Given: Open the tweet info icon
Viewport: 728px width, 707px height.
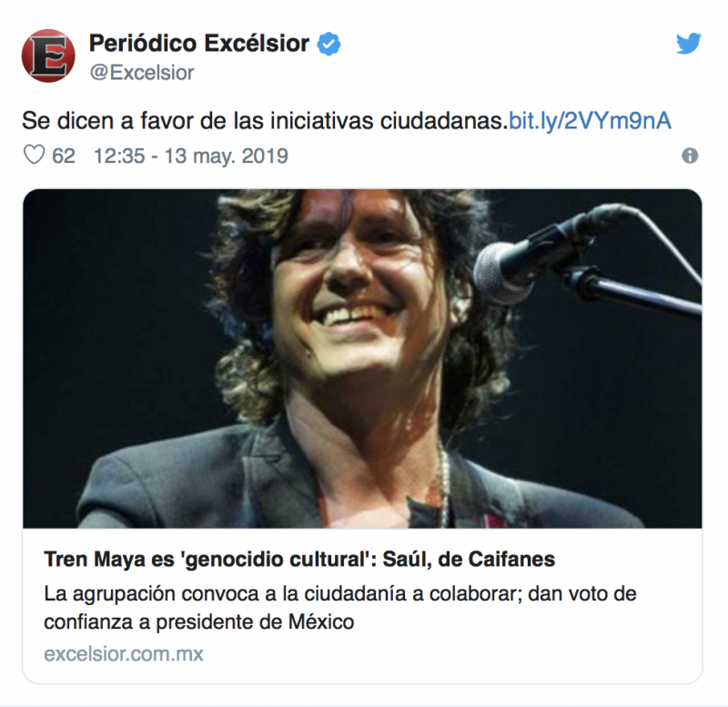Looking at the screenshot, I should click(690, 156).
